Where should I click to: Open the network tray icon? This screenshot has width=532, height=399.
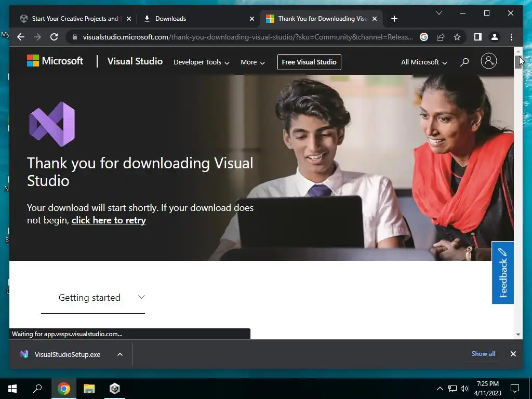(453, 389)
